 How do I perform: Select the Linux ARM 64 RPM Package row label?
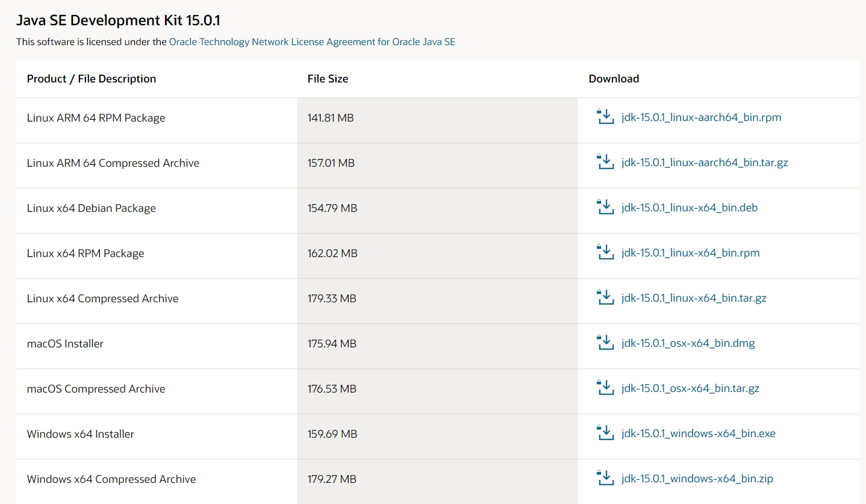pos(96,118)
